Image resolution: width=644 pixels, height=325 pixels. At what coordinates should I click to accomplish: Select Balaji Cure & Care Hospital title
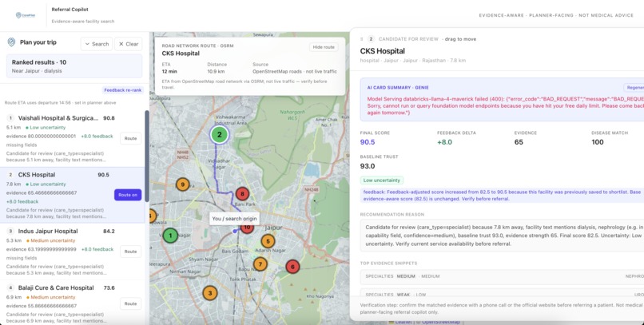pyautogui.click(x=56, y=287)
